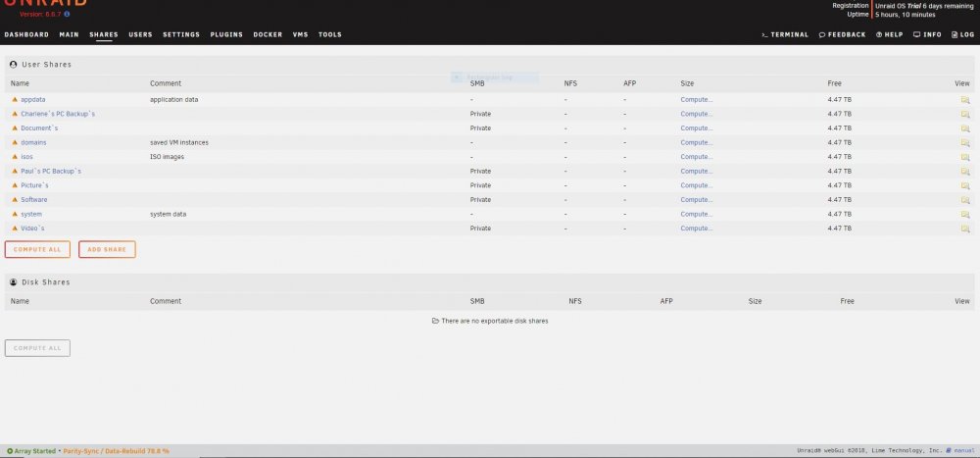This screenshot has height=458, width=980.
Task: Browse the Software share via view icon
Action: point(965,200)
